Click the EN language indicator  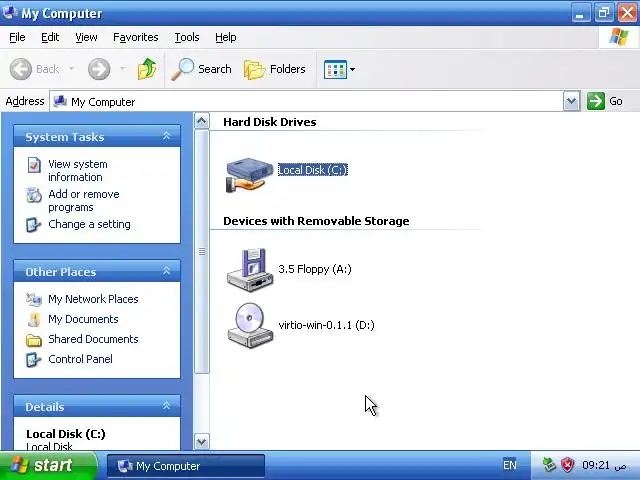click(509, 465)
